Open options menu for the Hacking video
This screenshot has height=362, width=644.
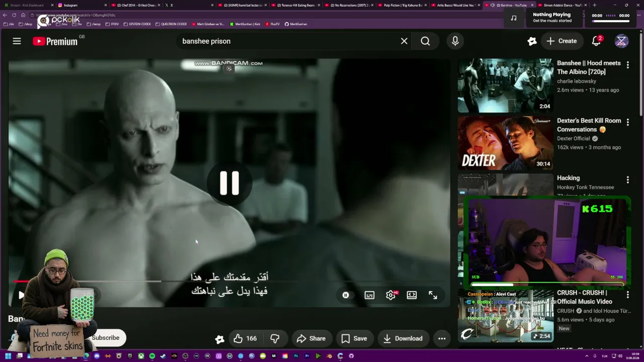pyautogui.click(x=627, y=180)
